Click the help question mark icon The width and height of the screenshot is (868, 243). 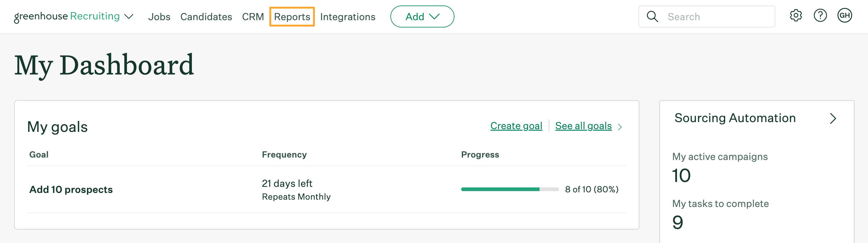(x=820, y=16)
